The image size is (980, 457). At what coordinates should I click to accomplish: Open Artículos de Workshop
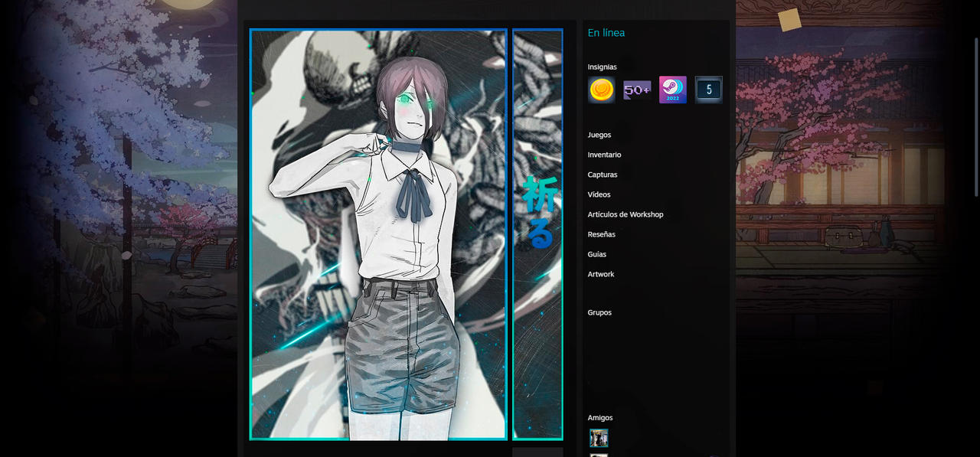(x=626, y=214)
